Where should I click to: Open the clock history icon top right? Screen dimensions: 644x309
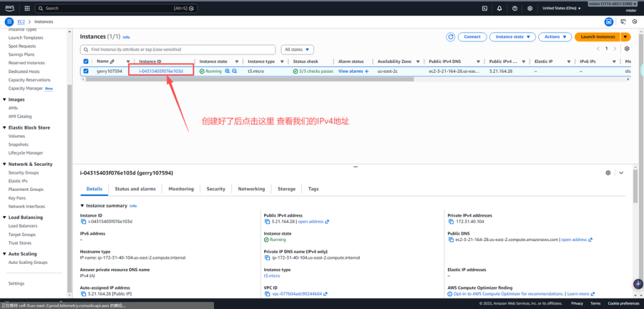pos(635,22)
